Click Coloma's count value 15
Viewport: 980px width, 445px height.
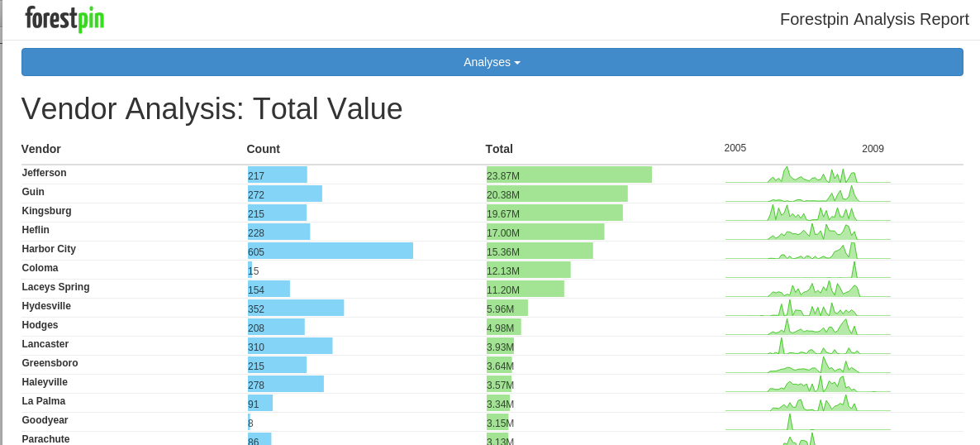pyautogui.click(x=253, y=271)
